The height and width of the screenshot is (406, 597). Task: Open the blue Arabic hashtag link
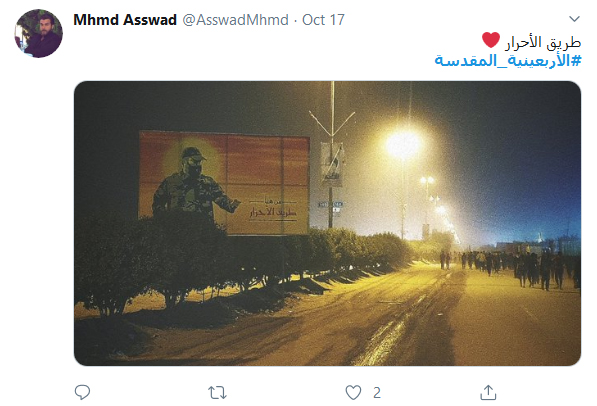tap(508, 61)
